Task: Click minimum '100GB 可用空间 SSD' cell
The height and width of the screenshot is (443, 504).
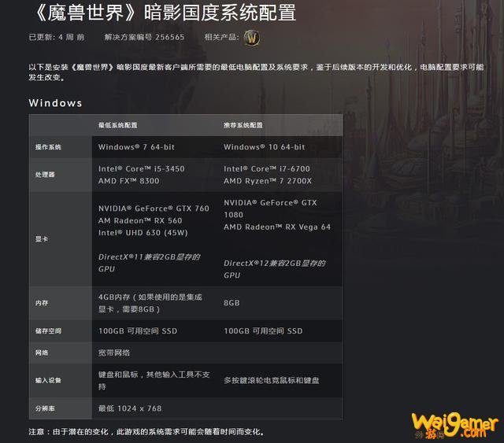Action: click(138, 331)
